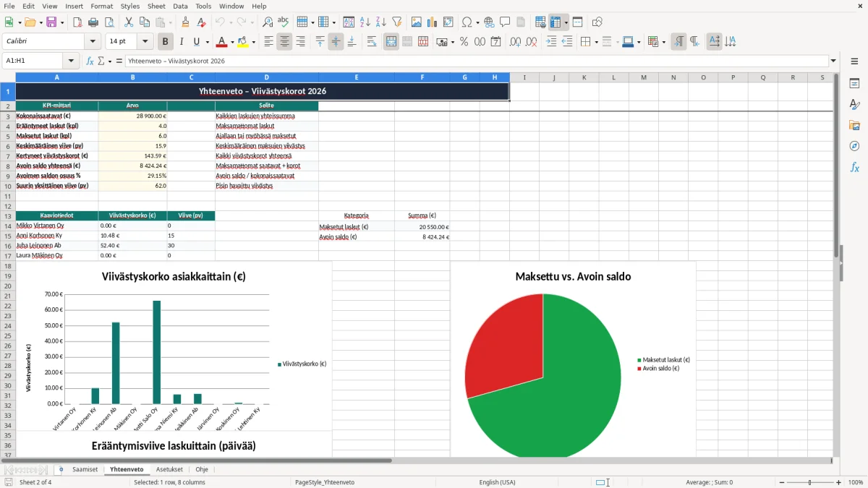Switch to the Saamiset sheet tab
Viewport: 868px width, 488px height.
pos(85,469)
